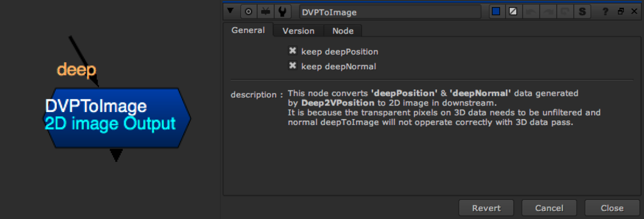Open the gl_color diagonal swatch

point(513,11)
